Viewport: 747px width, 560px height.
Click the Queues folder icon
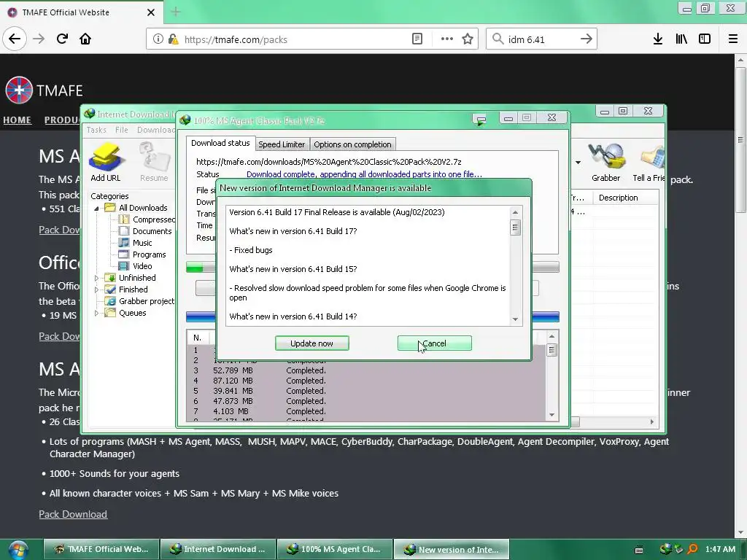(110, 313)
